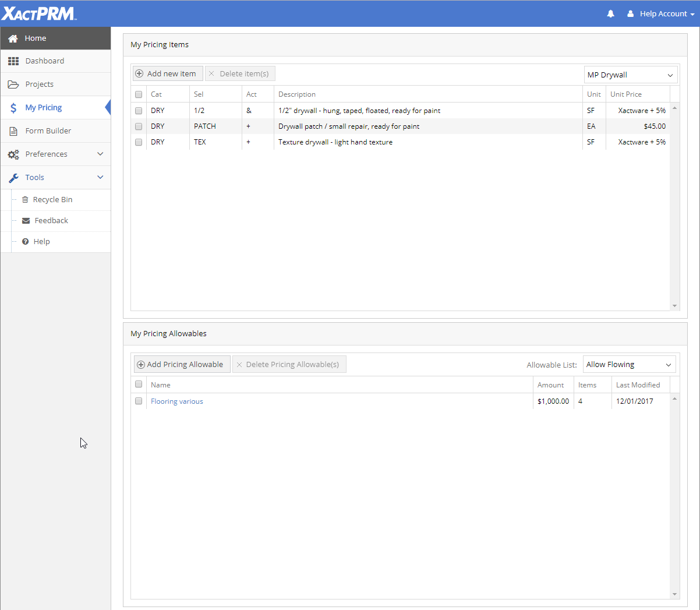The width and height of the screenshot is (700, 610).
Task: Open Recycle Bin from the sidebar
Action: point(52,200)
